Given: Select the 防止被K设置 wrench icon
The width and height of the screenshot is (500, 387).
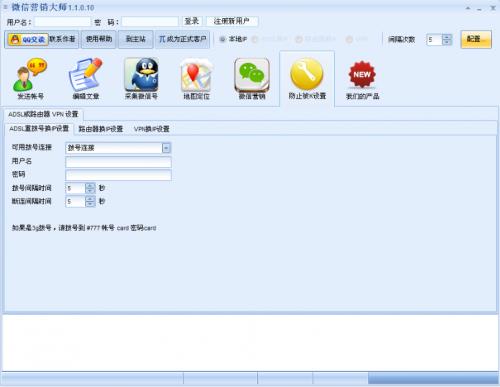Looking at the screenshot, I should pyautogui.click(x=307, y=79).
